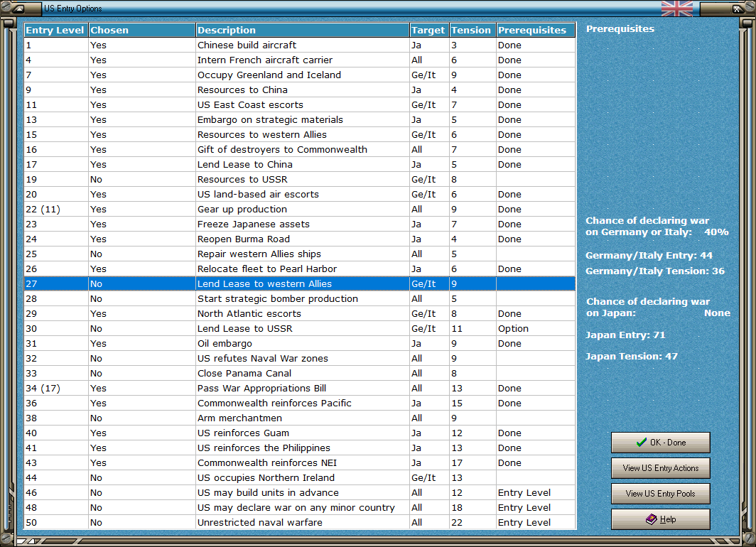The height and width of the screenshot is (547, 756).
Task: Select Commonwealth reinforces NEI
Action: pyautogui.click(x=299, y=463)
